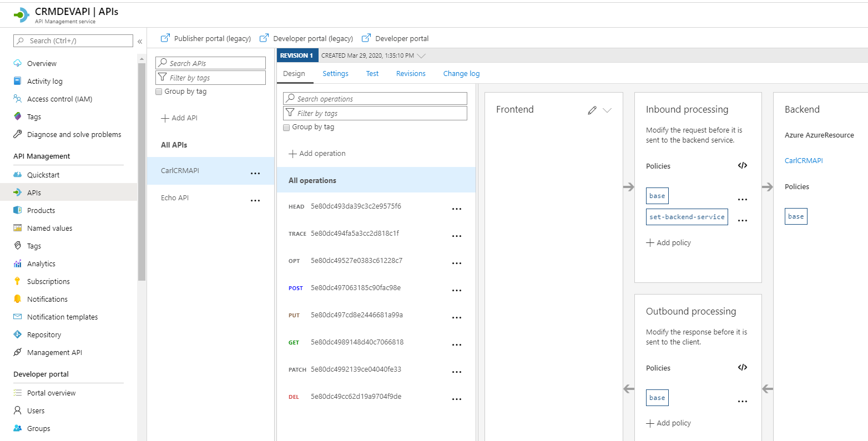Viewport: 868px width, 441px height.
Task: Click the Backend base policy tag
Action: 796,216
